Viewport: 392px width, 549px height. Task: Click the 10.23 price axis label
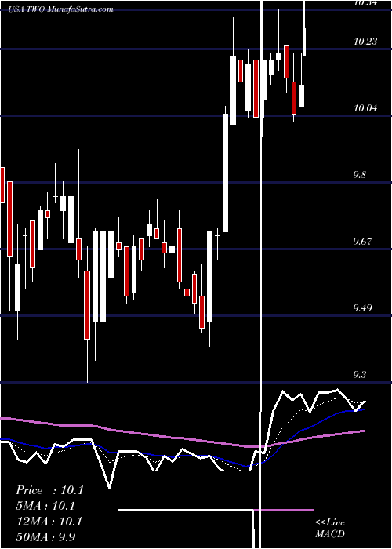[x=365, y=42]
